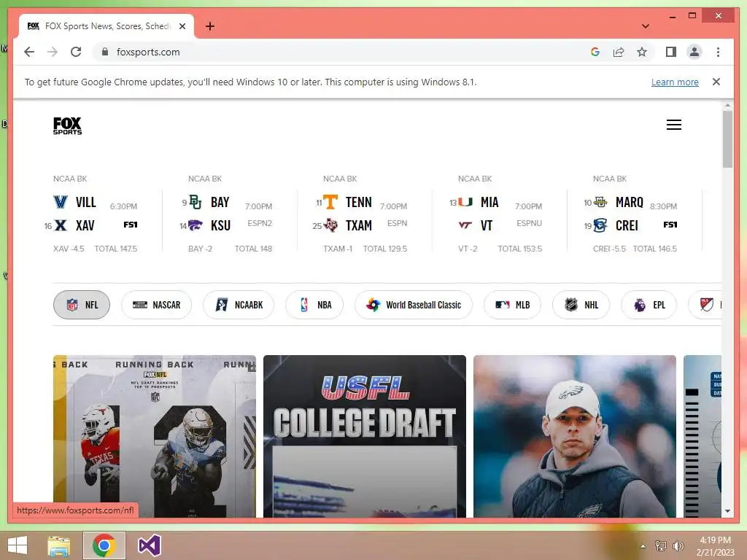This screenshot has width=747, height=560.
Task: Click the page vertical scrollbar thumb
Action: point(727,139)
